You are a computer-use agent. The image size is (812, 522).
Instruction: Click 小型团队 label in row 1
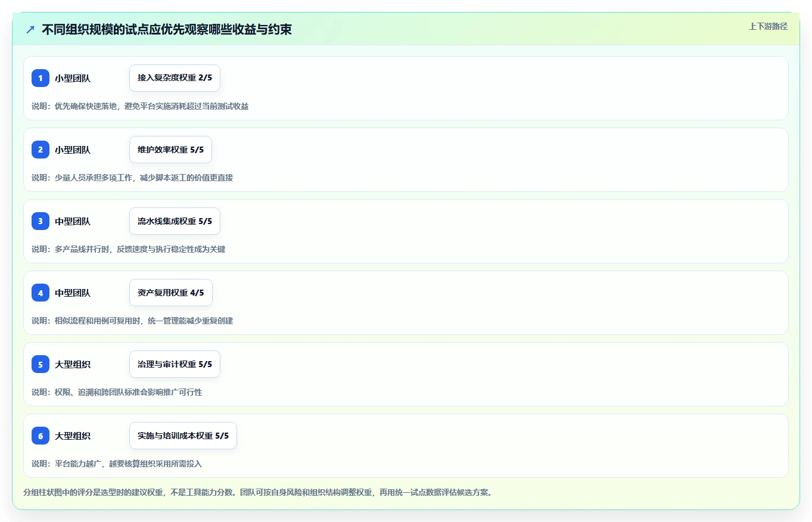73,78
